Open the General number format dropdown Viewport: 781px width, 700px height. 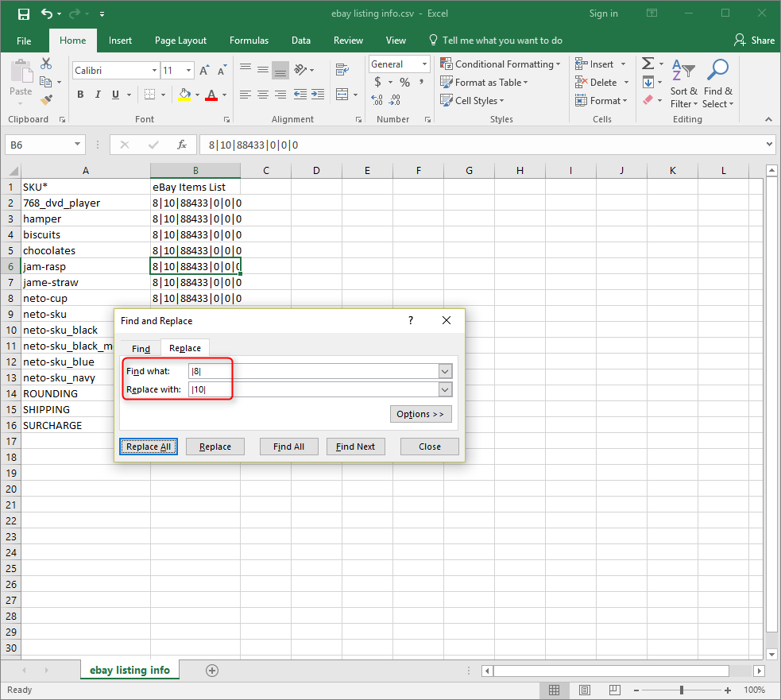(x=424, y=64)
